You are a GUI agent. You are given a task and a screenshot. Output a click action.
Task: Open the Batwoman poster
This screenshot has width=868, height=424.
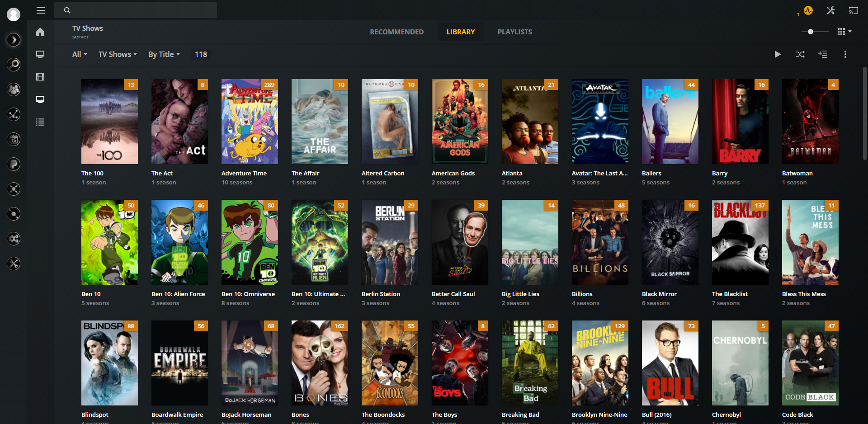810,122
